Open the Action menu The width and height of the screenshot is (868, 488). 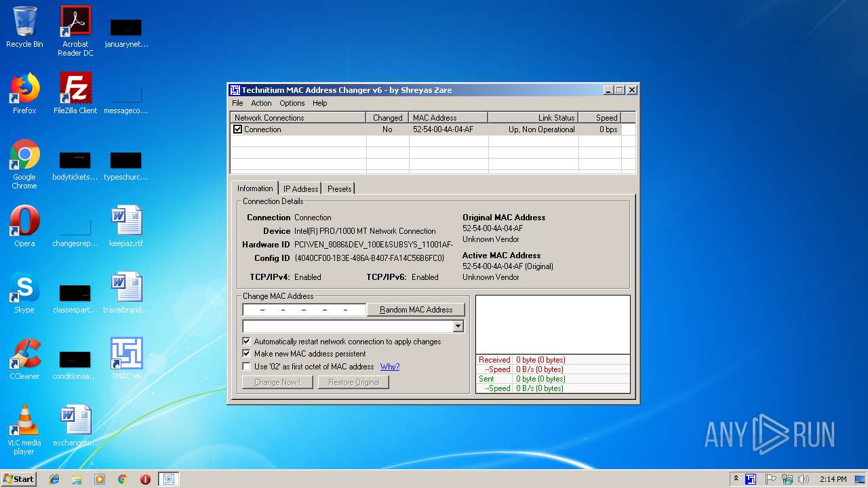pos(261,103)
